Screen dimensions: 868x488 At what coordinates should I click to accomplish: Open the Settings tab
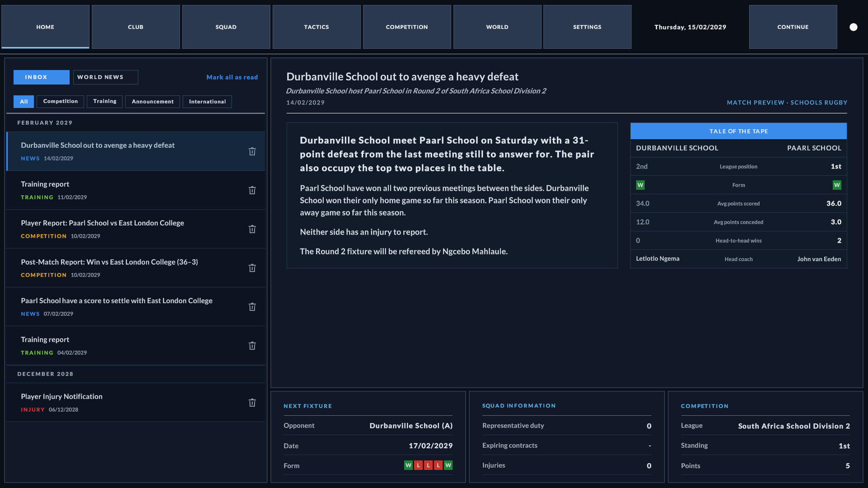pyautogui.click(x=587, y=27)
